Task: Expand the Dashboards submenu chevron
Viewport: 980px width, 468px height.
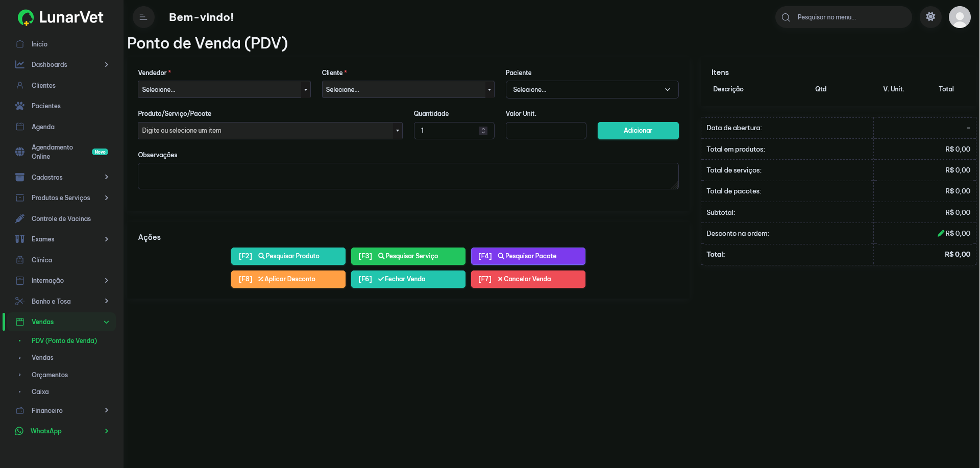Action: pyautogui.click(x=106, y=64)
